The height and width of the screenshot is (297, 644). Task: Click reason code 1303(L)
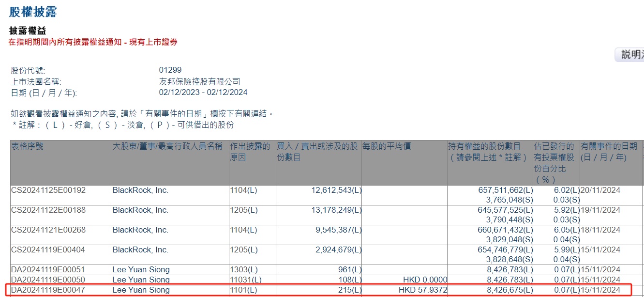click(x=243, y=270)
